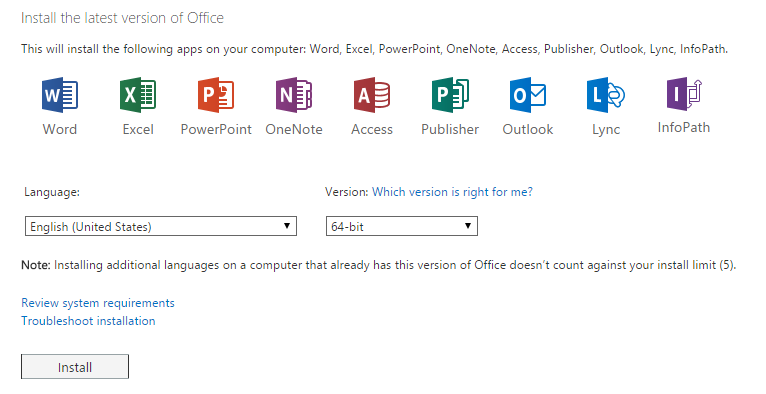
Task: Open Troubleshoot installation link
Action: pos(88,321)
